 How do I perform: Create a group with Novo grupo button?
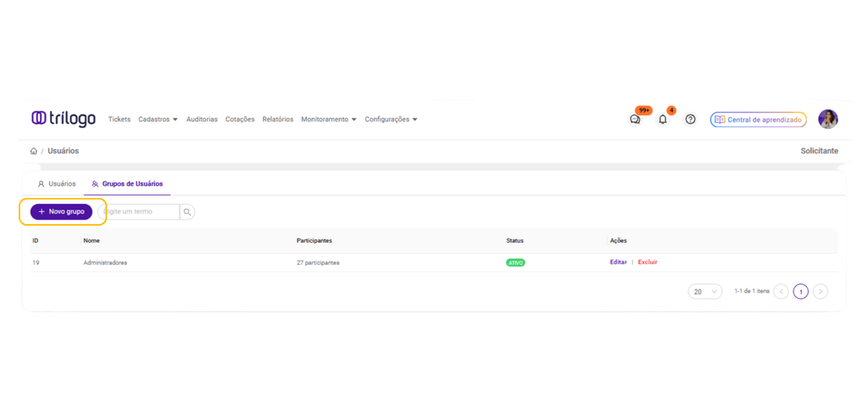click(61, 211)
